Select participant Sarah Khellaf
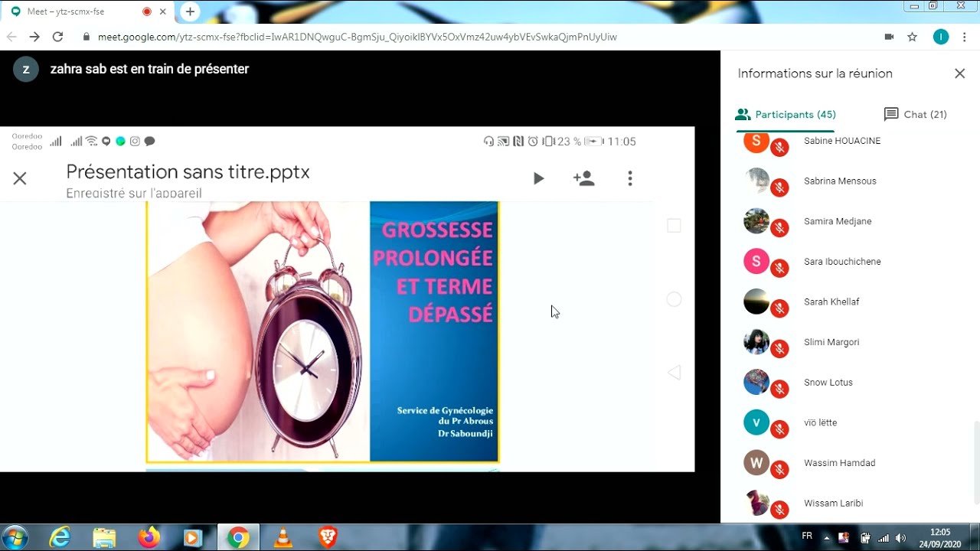Image resolution: width=980 pixels, height=551 pixels. click(831, 302)
